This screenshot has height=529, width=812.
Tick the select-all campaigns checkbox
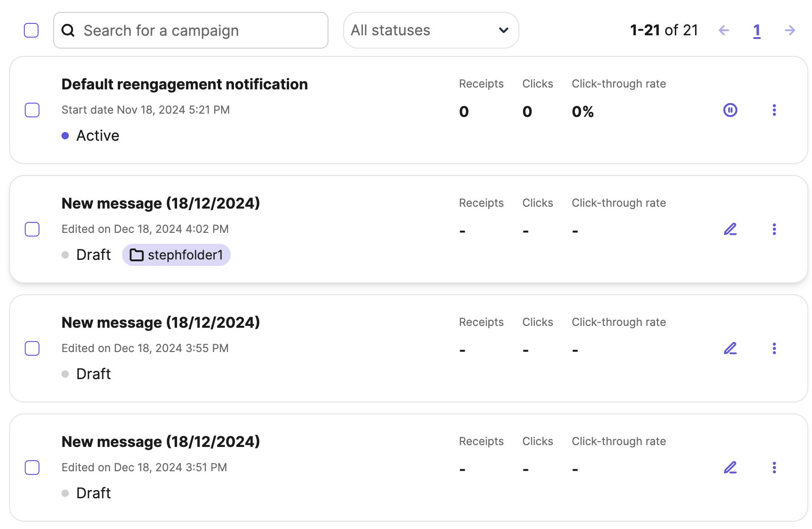pyautogui.click(x=31, y=30)
